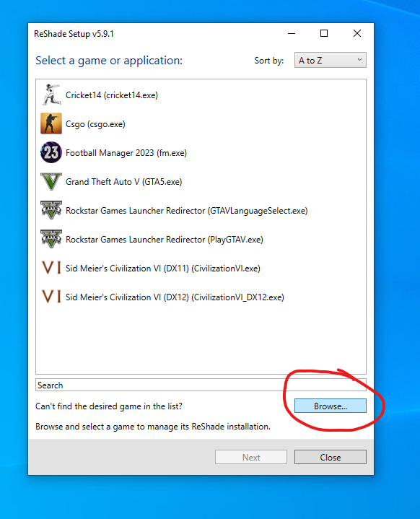Open the Sort by dropdown
Screen dimensions: 420x519
pos(331,60)
